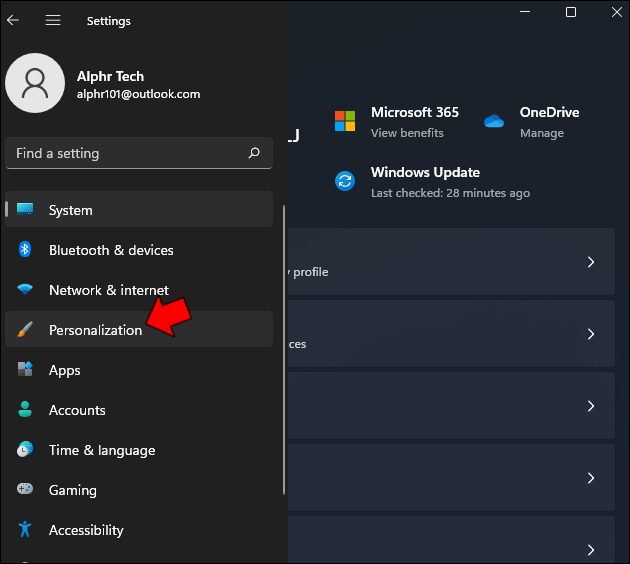Viewport: 630px width, 564px height.
Task: Click the Bluetooth & devices icon
Action: (26, 250)
